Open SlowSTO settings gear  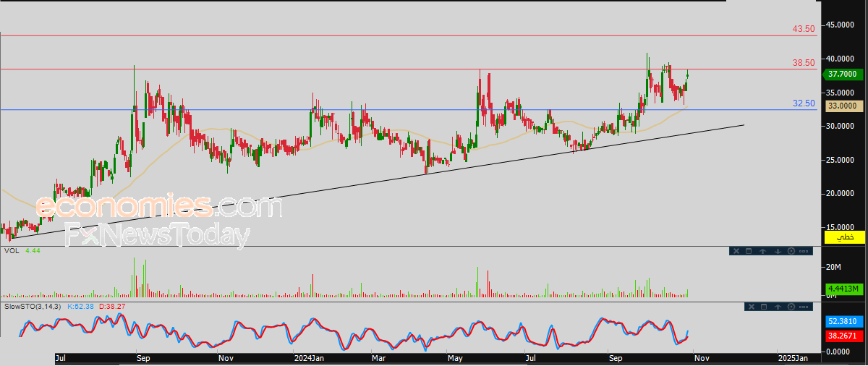(791, 307)
